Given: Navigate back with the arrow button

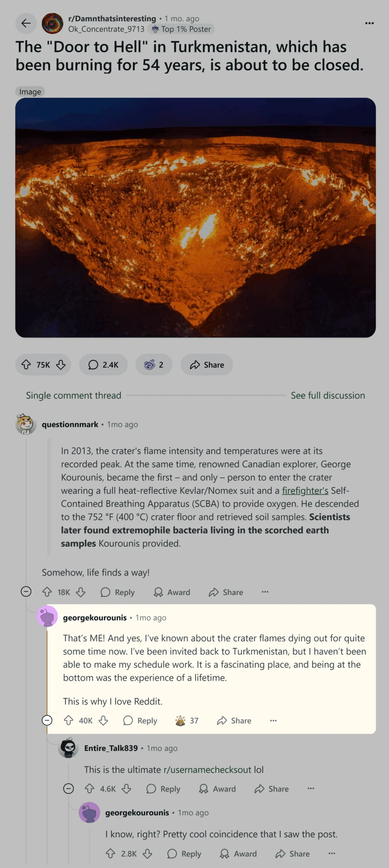Looking at the screenshot, I should click(x=25, y=23).
